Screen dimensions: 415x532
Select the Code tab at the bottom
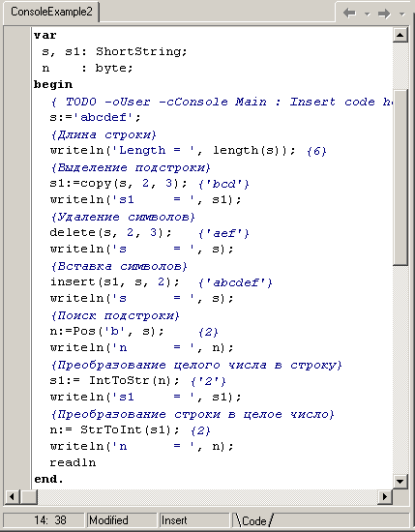pos(253,520)
